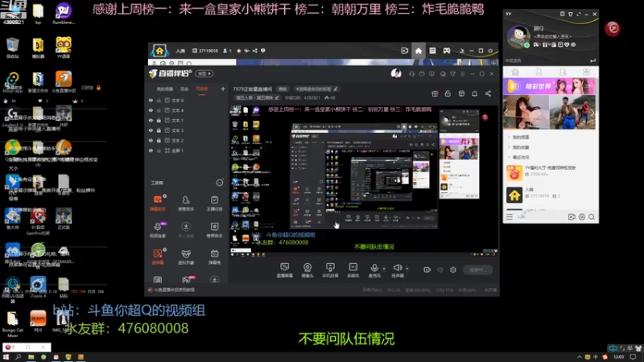
Task: Unlock the 文本 1 layer lock
Action: click(x=159, y=120)
